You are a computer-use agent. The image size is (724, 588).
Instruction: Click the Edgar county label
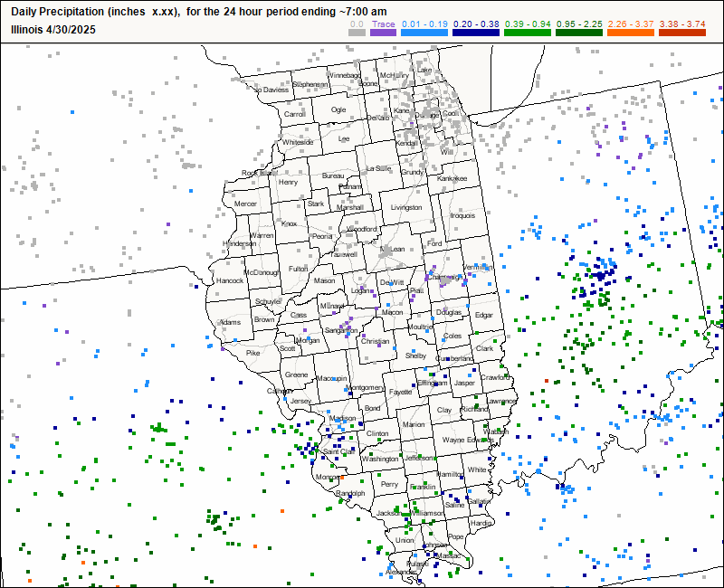(x=484, y=315)
